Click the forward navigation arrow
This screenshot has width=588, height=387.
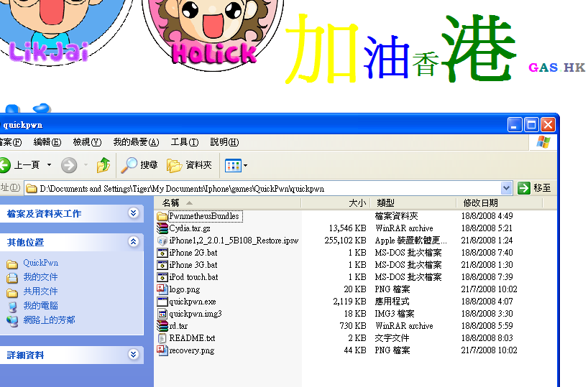(x=69, y=165)
